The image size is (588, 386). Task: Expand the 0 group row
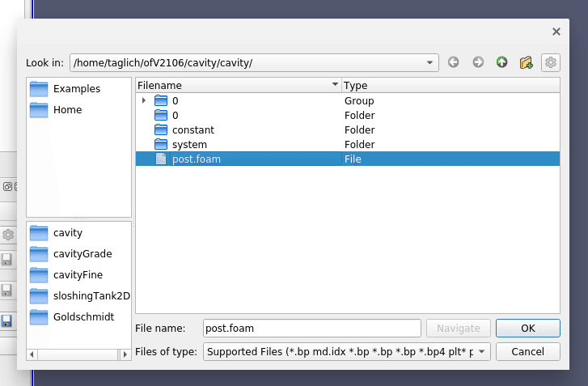pyautogui.click(x=144, y=100)
